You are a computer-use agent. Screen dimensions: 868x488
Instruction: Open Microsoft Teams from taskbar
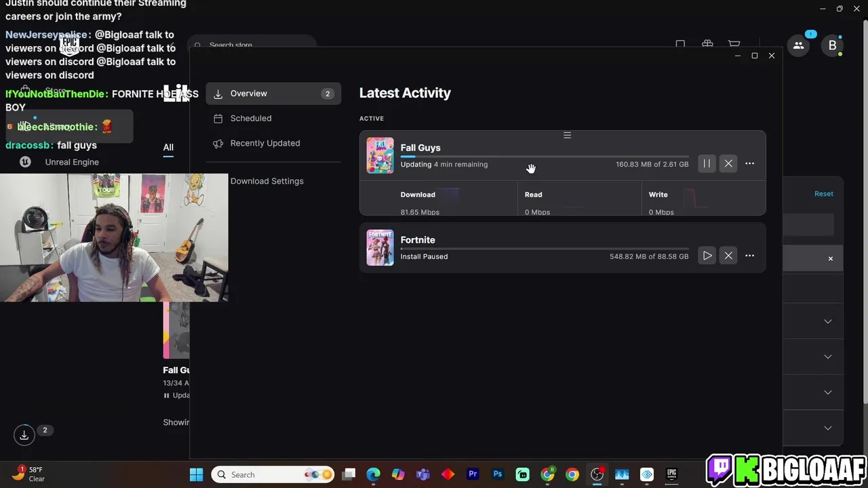[x=423, y=474]
